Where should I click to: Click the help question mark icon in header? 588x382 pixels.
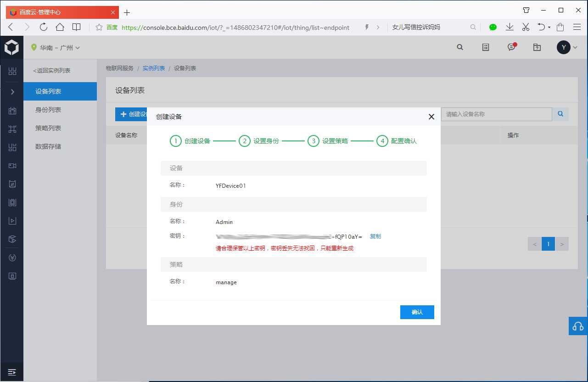[x=537, y=47]
